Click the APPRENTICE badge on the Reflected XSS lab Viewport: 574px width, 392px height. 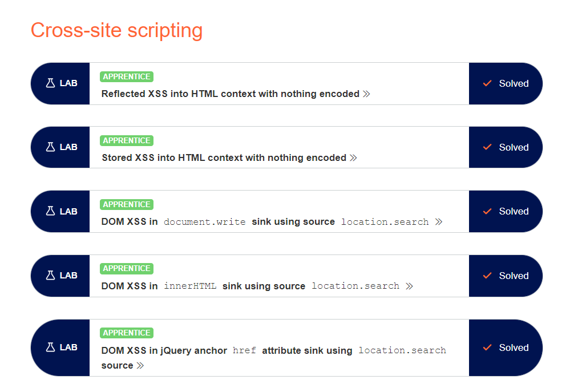[126, 76]
